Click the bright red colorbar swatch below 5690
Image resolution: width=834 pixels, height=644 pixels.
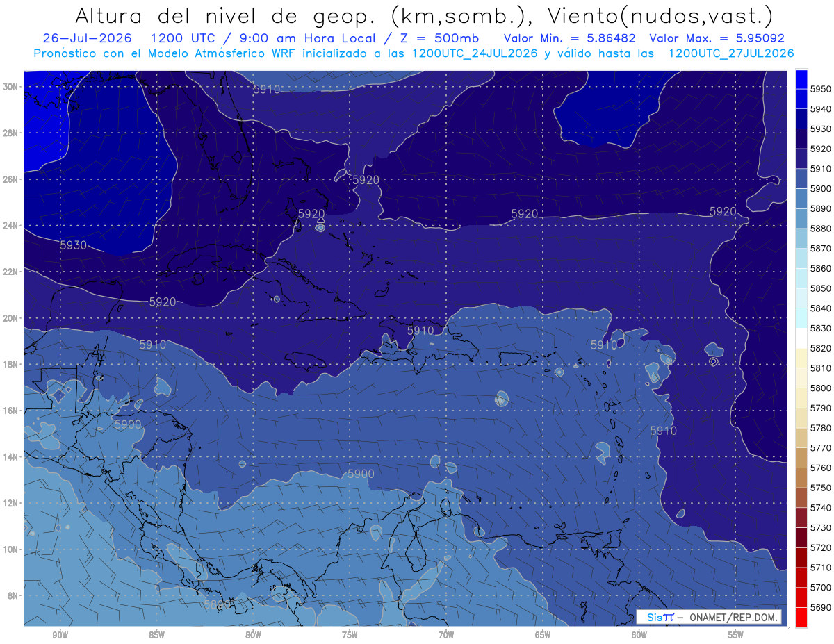pyautogui.click(x=801, y=616)
